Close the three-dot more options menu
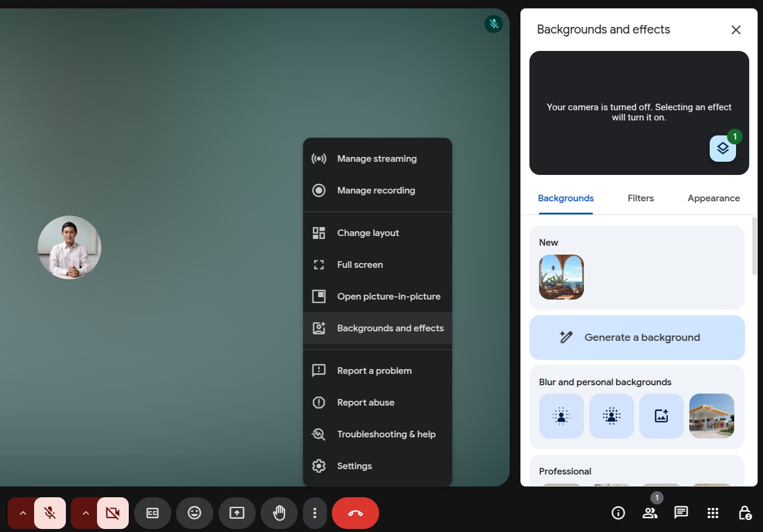This screenshot has height=532, width=763. click(x=314, y=513)
